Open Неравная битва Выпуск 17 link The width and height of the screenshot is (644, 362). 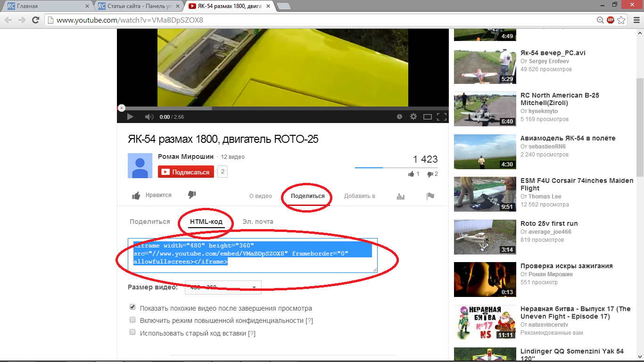576,313
